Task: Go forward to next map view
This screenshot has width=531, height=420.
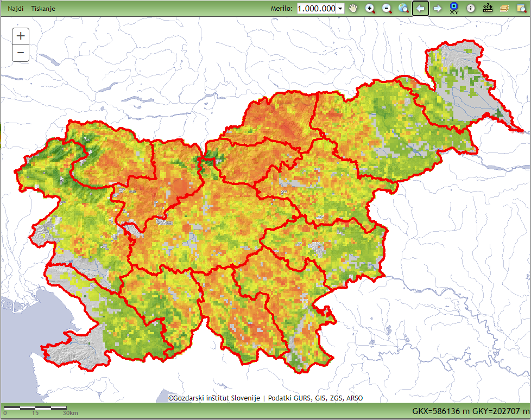Action: click(x=437, y=8)
